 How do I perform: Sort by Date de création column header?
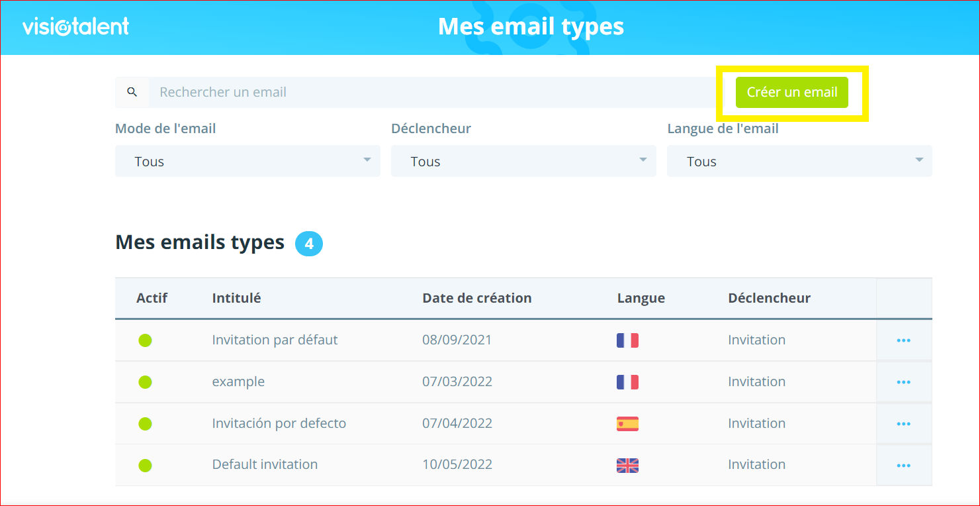click(x=476, y=298)
